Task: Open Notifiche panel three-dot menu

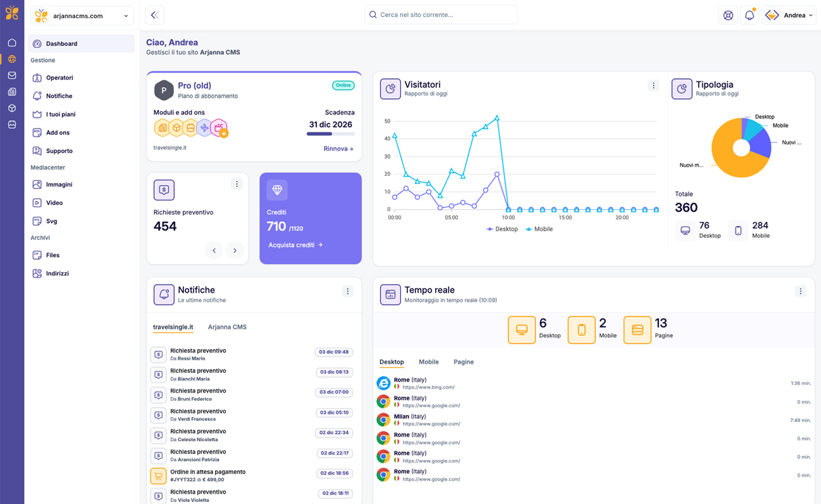Action: click(347, 291)
